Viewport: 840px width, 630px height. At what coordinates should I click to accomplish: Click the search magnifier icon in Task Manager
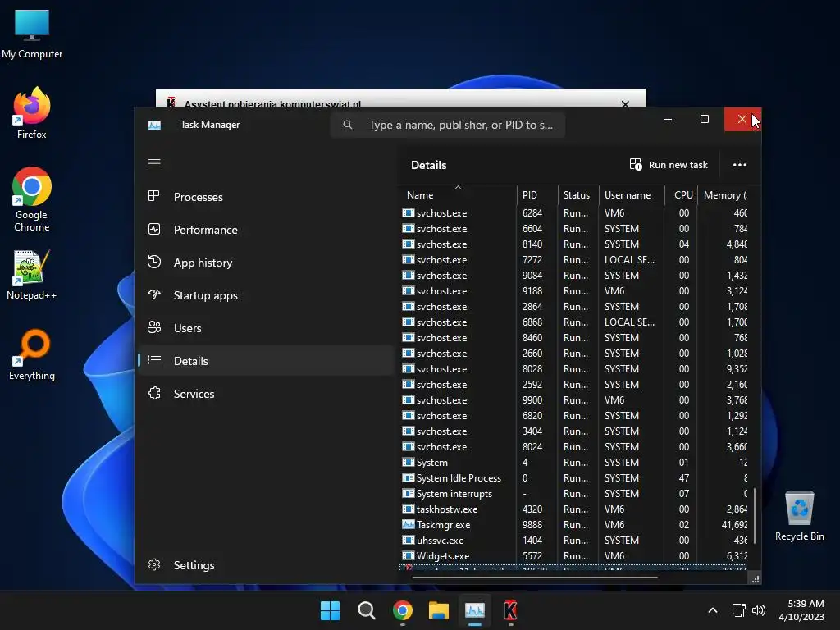pyautogui.click(x=348, y=125)
